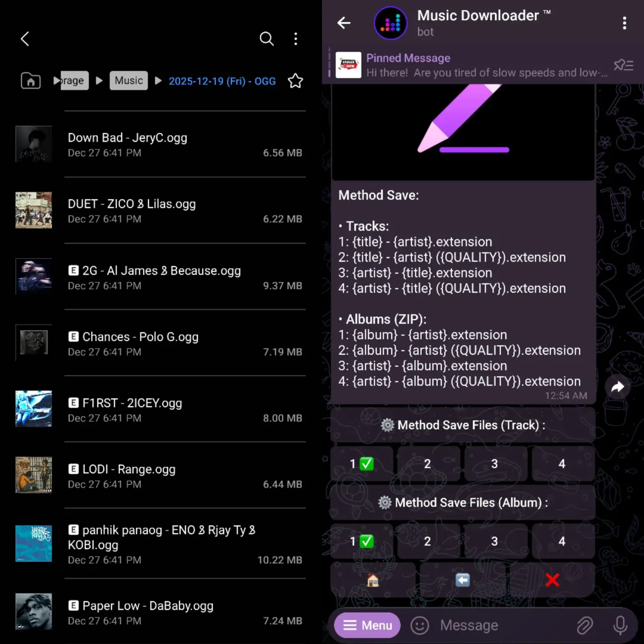
Task: Open LODI - Range.ogg file
Action: (x=160, y=476)
